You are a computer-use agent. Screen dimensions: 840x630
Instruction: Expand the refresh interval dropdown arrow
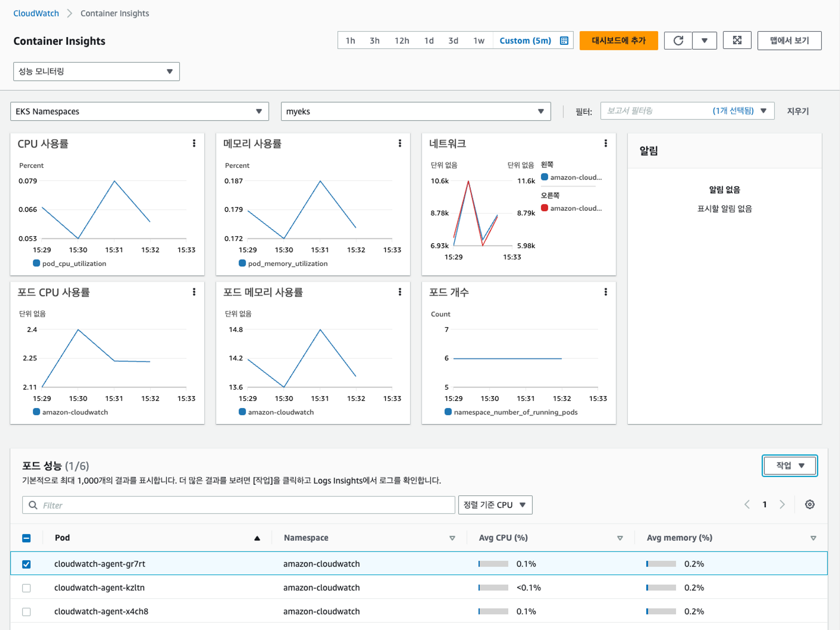(704, 41)
